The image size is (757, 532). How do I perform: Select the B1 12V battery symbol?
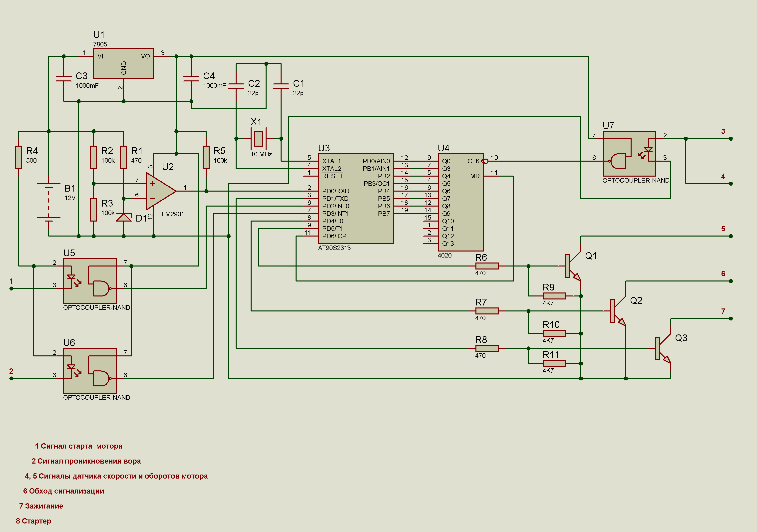pos(49,202)
